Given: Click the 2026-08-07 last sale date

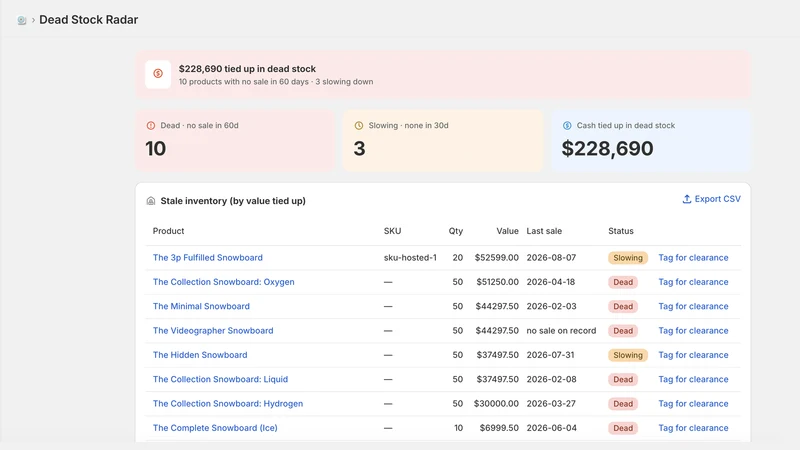Looking at the screenshot, I should coord(551,258).
